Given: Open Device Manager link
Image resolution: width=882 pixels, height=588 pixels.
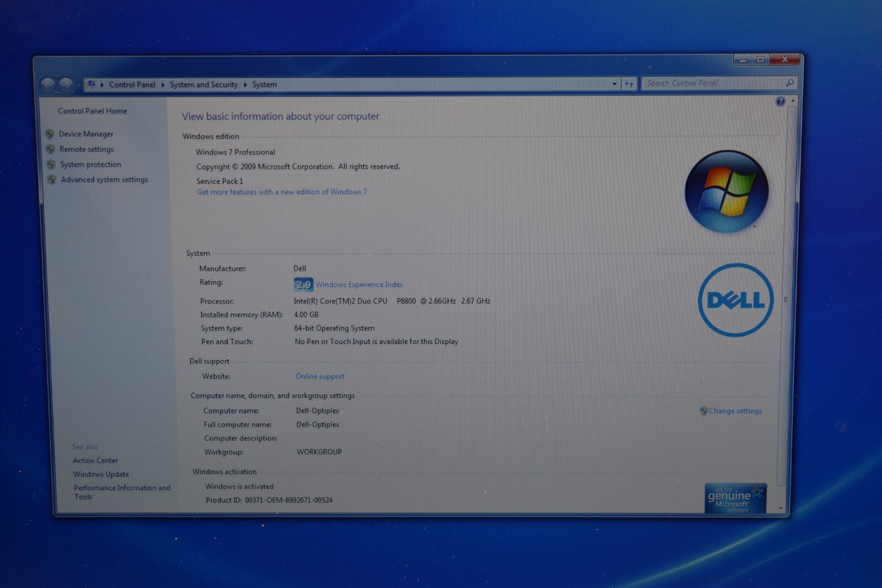Looking at the screenshot, I should tap(86, 134).
